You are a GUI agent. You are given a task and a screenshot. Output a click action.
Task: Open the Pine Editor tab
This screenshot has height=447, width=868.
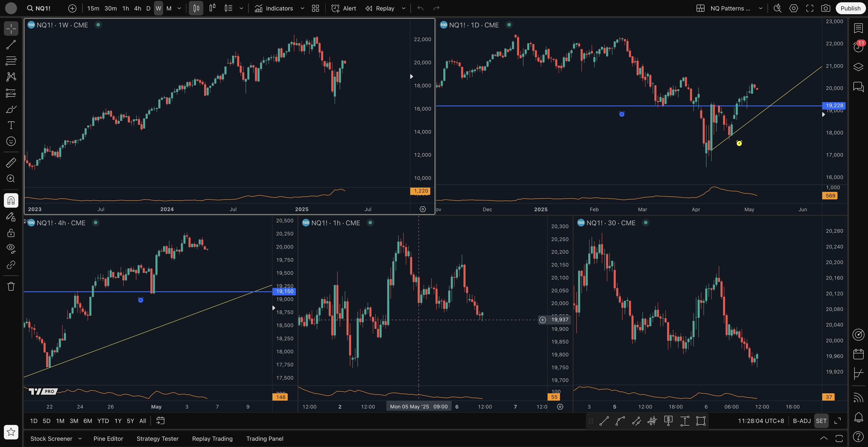coord(108,439)
